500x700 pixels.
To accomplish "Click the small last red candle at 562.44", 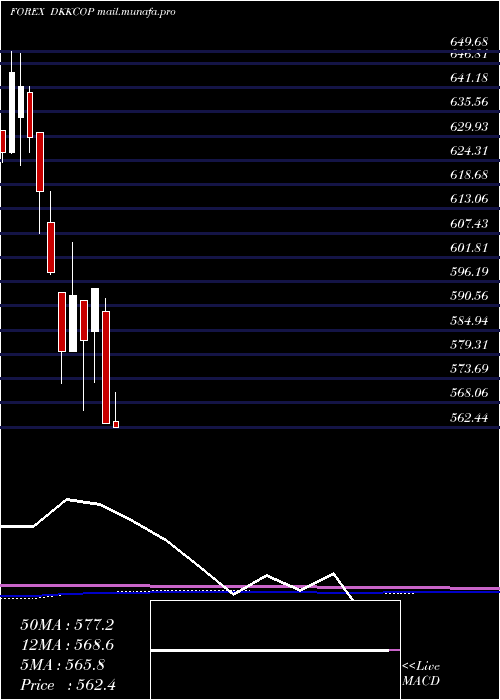I will pos(116,425).
